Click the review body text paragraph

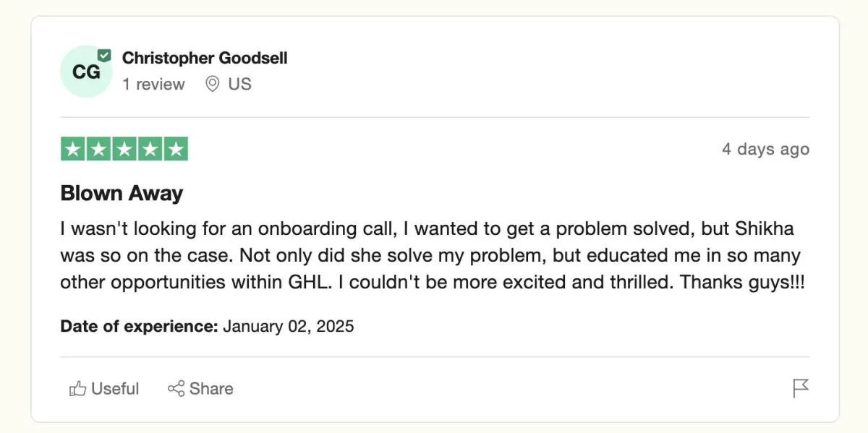pos(433,256)
